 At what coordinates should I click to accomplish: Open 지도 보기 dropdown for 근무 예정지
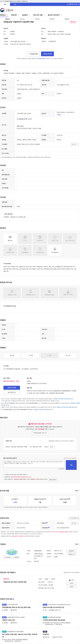click(74, 144)
